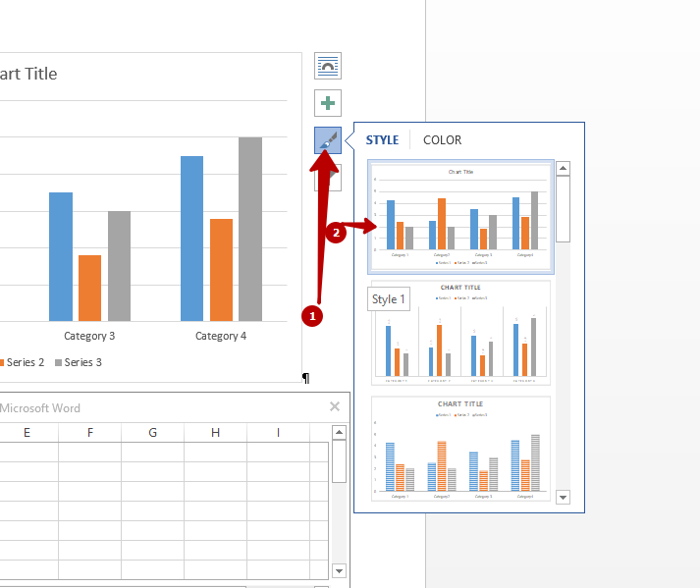Select the orange bar in Category 3
The height and width of the screenshot is (588, 700).
point(89,288)
